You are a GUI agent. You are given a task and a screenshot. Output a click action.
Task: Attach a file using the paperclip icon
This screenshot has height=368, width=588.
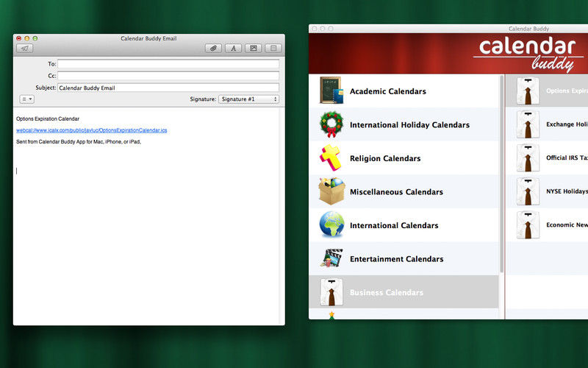point(213,48)
